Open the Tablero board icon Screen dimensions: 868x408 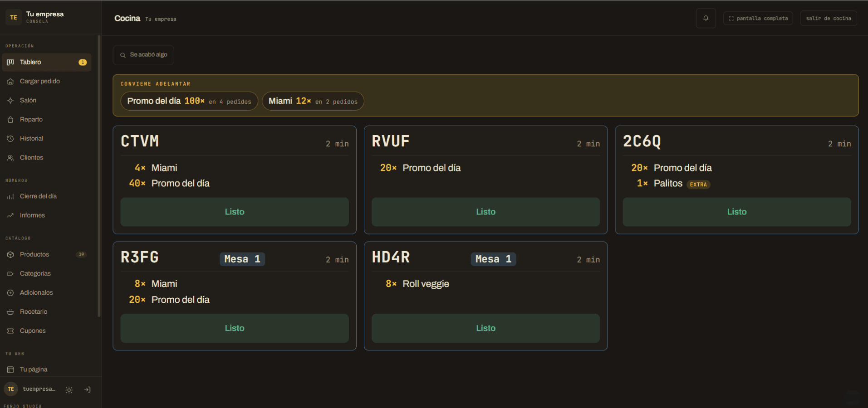tap(10, 62)
